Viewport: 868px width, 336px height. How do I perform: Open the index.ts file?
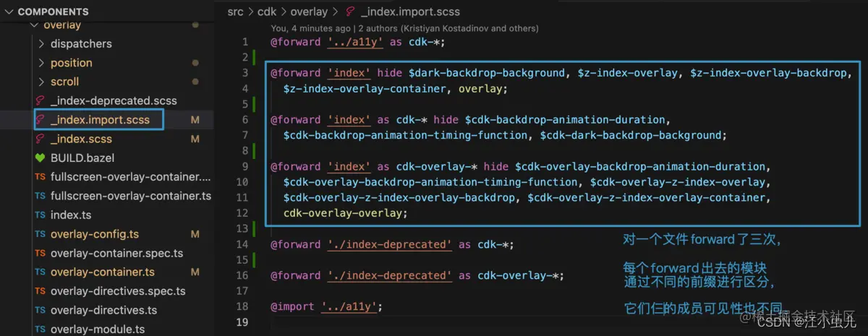point(71,215)
